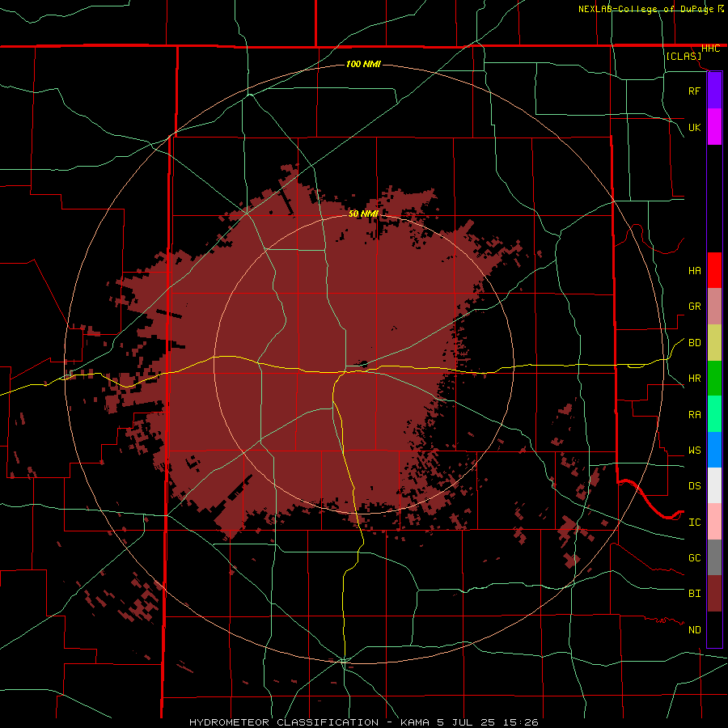Viewport: 728px width, 728px height.
Task: Click the WS legend label
Action: (695, 451)
